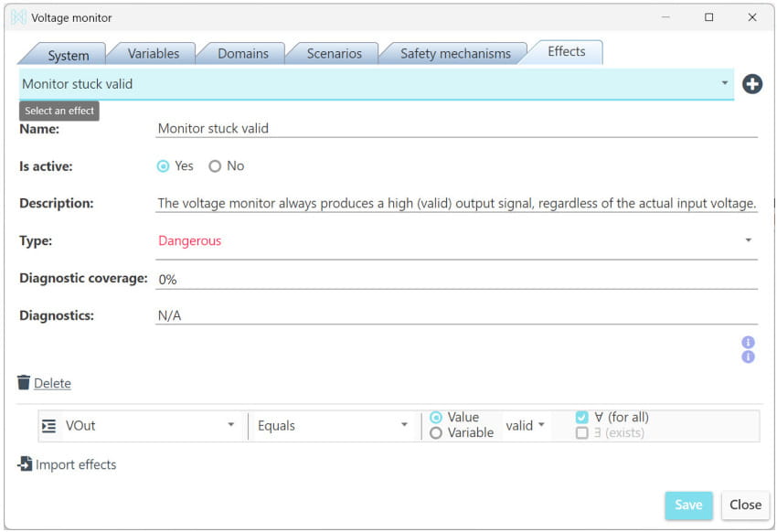Click the trash can Delete icon
Viewport: 777px width, 532px height.
click(x=24, y=383)
